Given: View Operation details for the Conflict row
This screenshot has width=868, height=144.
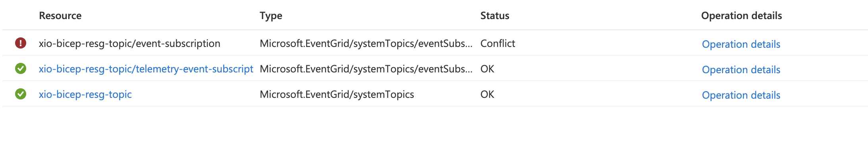Looking at the screenshot, I should 741,44.
